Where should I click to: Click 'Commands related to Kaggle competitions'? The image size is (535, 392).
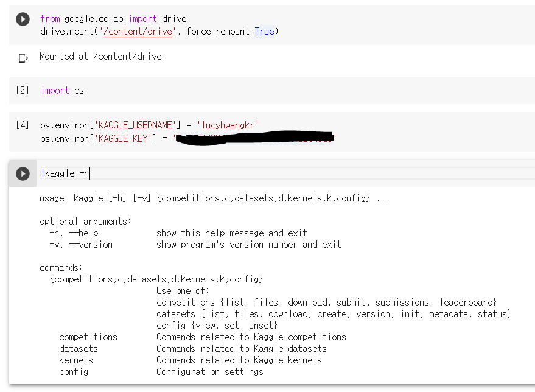point(251,337)
